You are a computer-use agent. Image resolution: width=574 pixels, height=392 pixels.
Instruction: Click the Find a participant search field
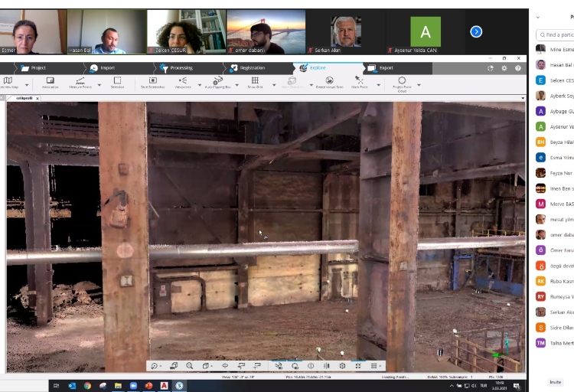point(557,34)
